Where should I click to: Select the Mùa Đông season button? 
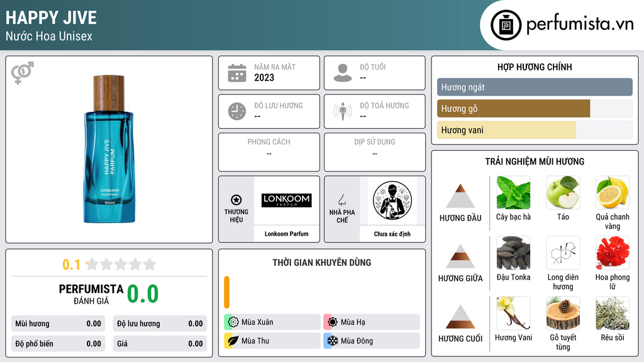(372, 341)
